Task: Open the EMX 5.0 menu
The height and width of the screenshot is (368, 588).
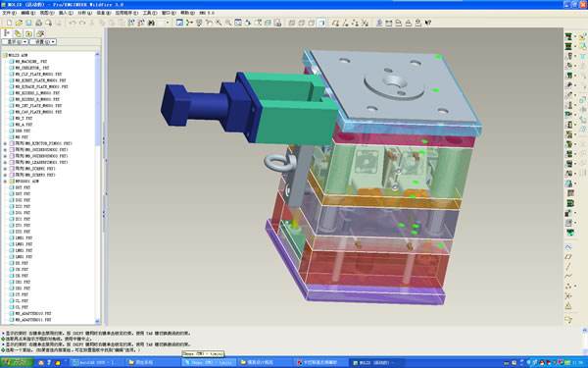Action: (207, 13)
